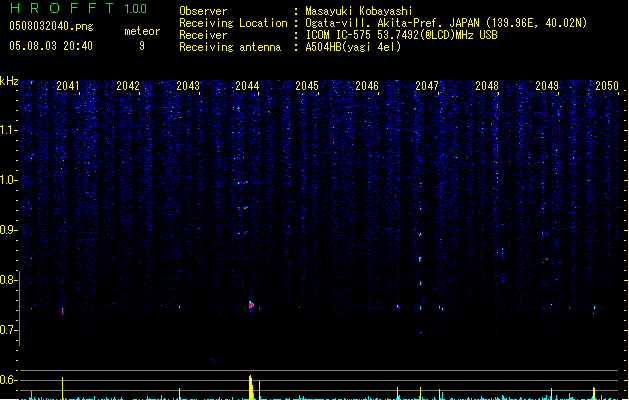Click the date stamp 05.08.03 20:40
The width and height of the screenshot is (629, 400).
pos(51,46)
